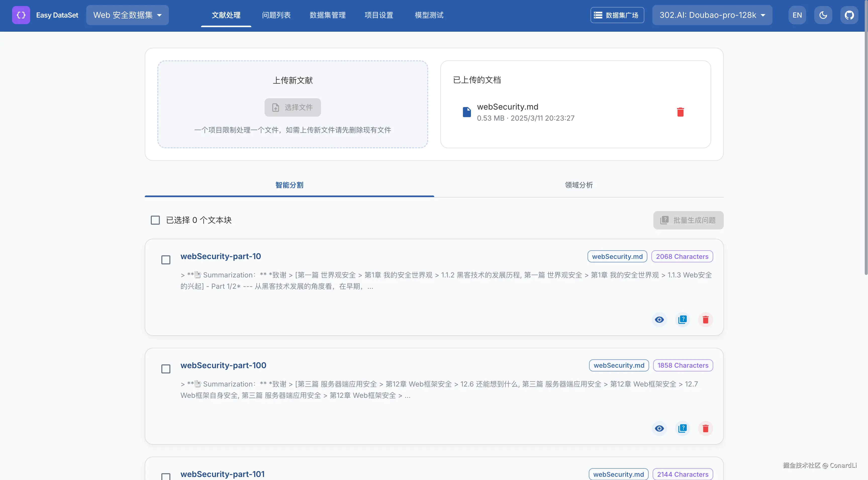Screen dimensions: 868x480
Task: Toggle dark mode moon icon
Action: pyautogui.click(x=823, y=15)
